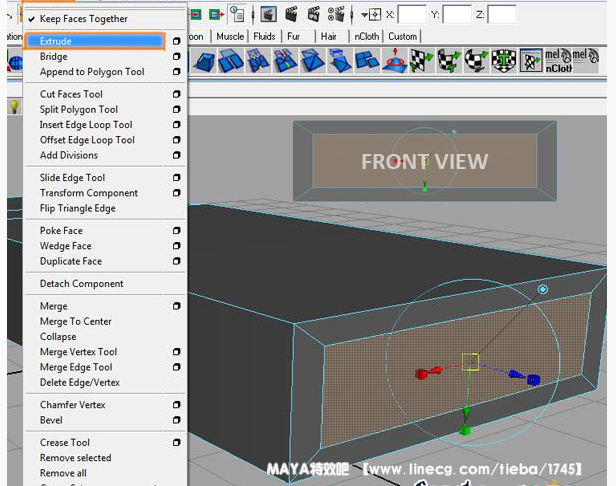
Task: Click the construction history icon
Action: 237,14
